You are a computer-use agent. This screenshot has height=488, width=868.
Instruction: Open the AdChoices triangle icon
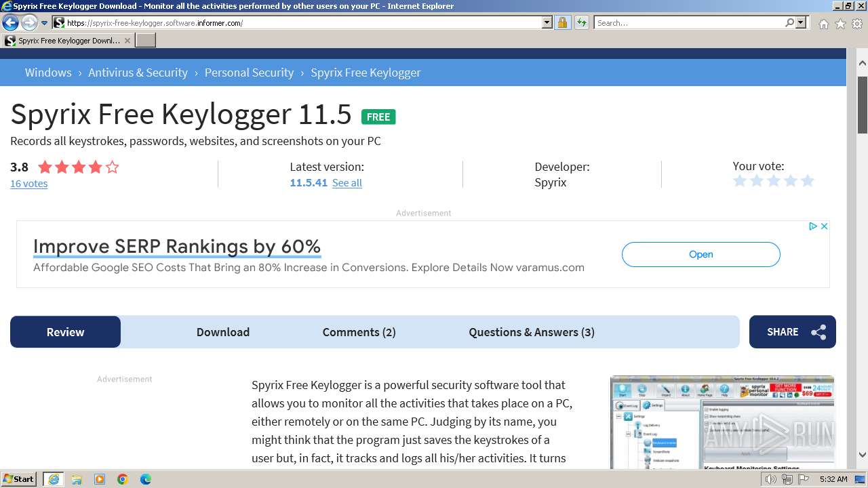click(x=812, y=226)
